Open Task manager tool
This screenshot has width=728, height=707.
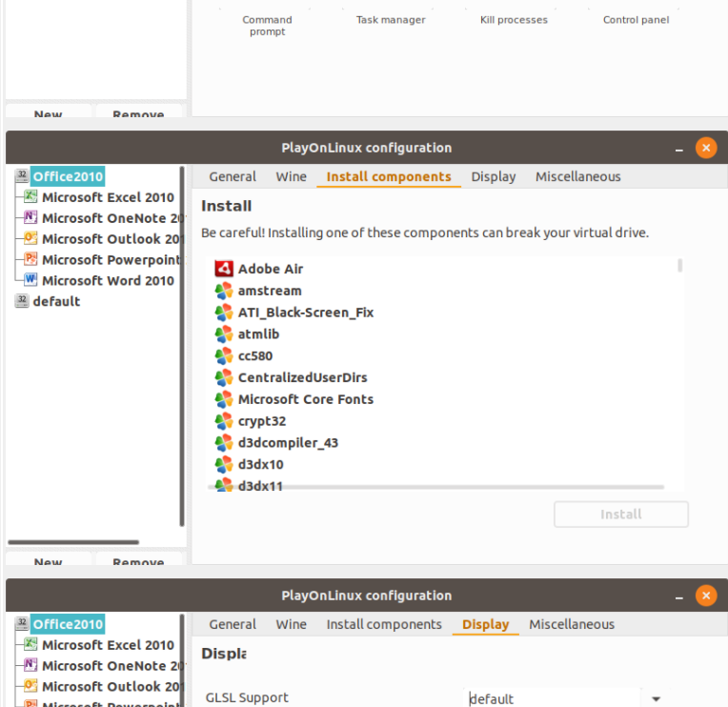(x=391, y=20)
